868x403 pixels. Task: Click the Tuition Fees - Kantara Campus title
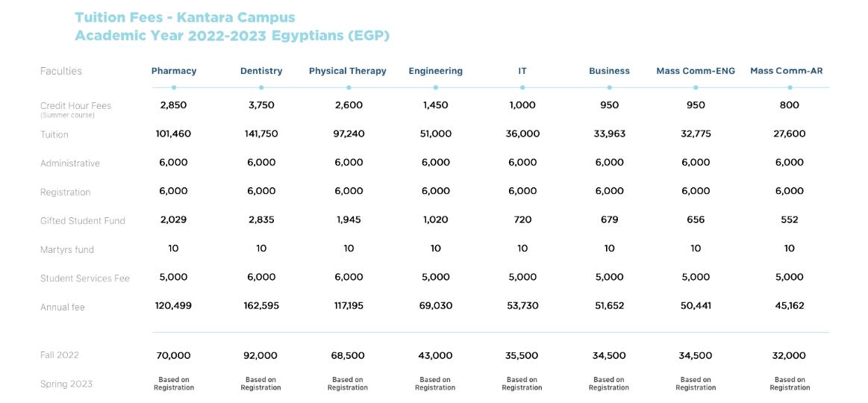[185, 17]
